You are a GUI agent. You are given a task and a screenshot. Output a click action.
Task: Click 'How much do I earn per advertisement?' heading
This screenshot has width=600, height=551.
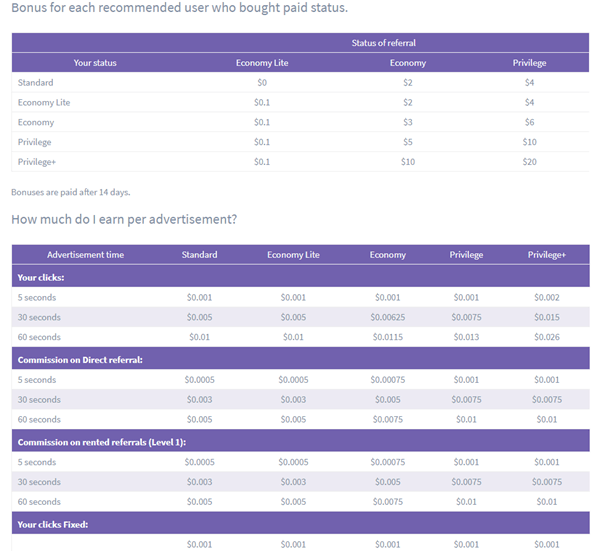124,219
